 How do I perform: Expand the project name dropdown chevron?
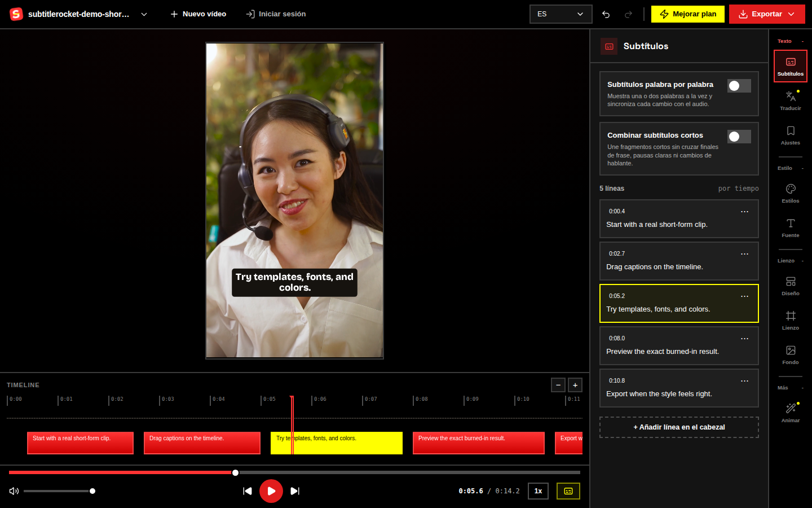pos(144,14)
